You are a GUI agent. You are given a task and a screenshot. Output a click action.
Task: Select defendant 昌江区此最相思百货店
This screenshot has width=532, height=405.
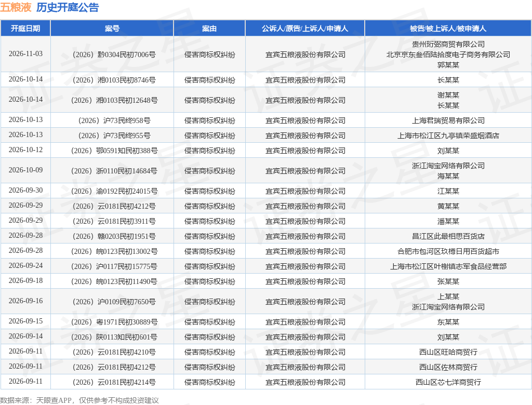coord(448,236)
